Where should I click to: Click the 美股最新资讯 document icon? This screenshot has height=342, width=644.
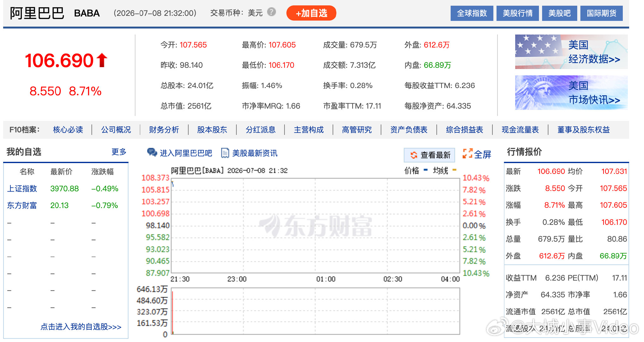[225, 153]
